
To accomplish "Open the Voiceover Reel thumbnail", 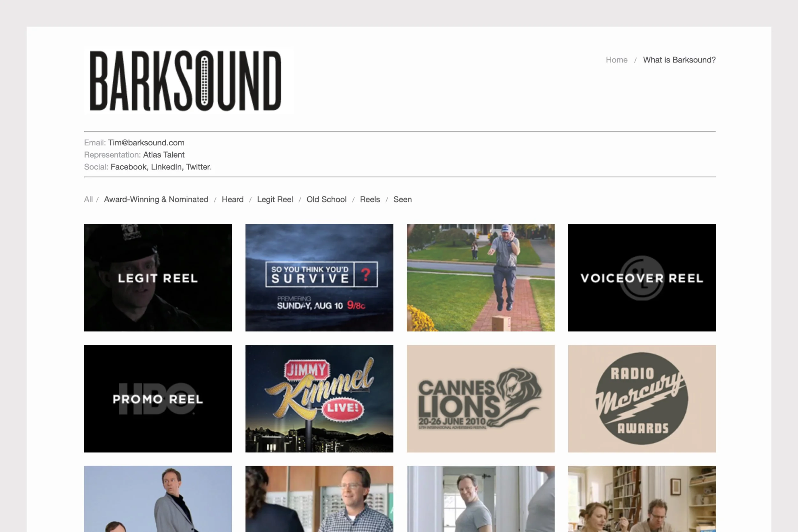I will click(x=642, y=278).
